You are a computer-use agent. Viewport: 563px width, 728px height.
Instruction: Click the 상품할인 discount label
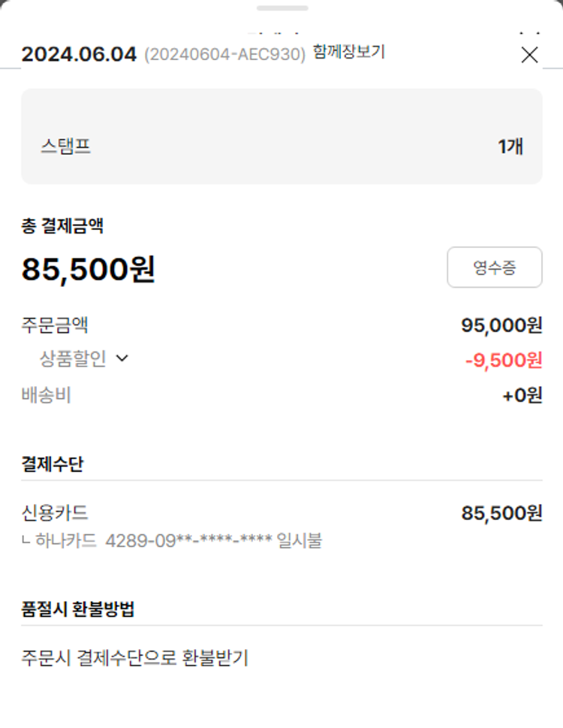(73, 359)
